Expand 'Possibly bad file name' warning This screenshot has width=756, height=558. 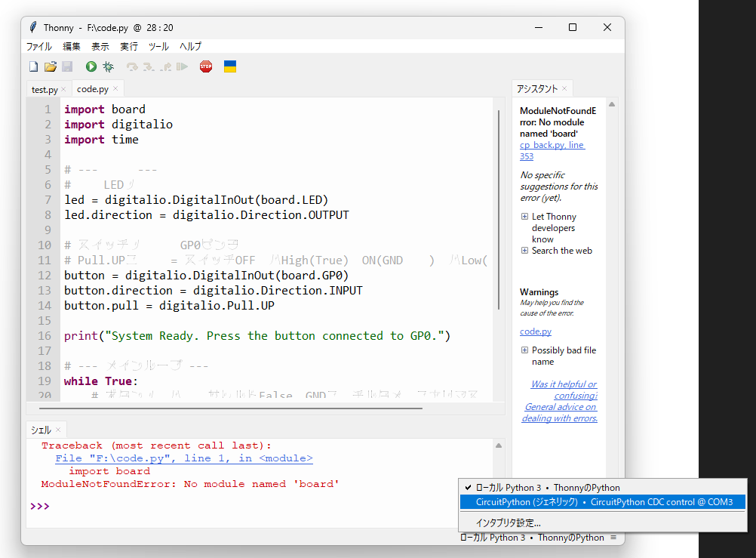coord(524,350)
